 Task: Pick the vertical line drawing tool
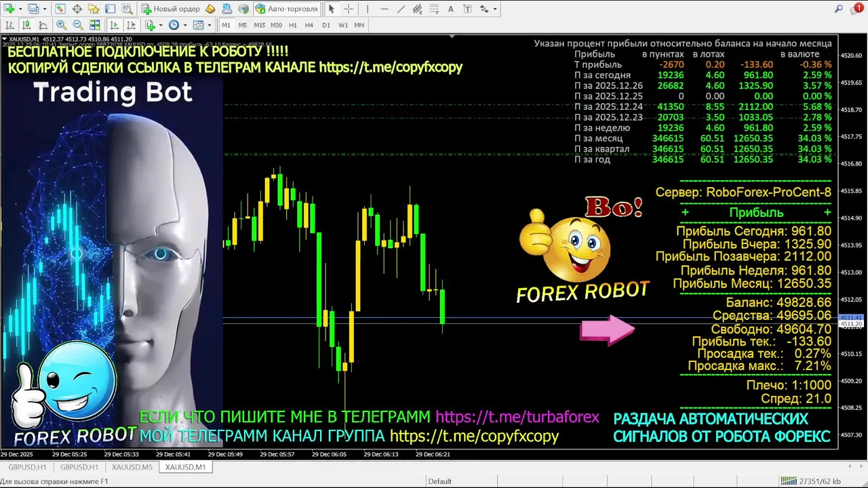368,9
